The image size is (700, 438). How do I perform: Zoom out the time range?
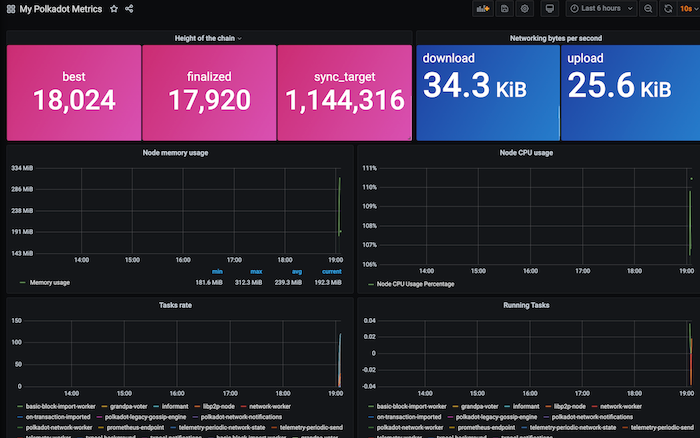point(649,9)
